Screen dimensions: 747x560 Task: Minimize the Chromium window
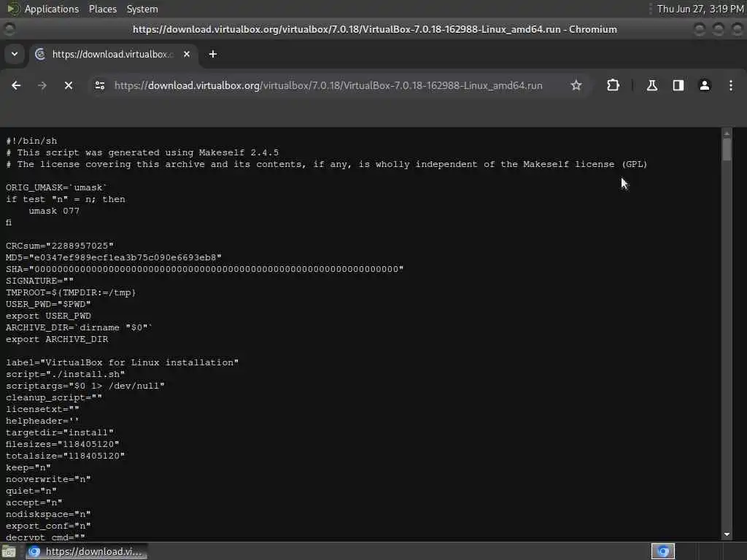tap(700, 29)
